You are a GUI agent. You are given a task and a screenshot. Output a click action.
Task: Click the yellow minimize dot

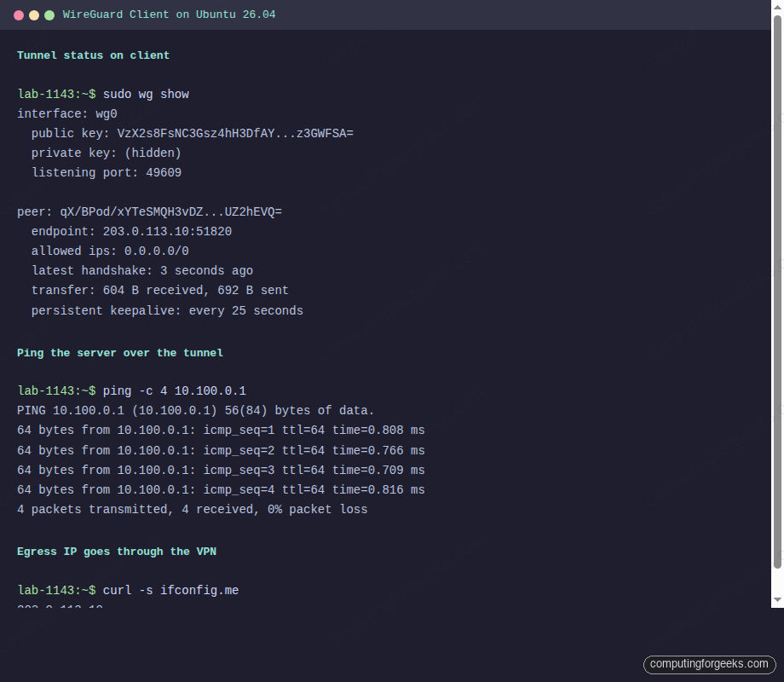(x=33, y=14)
